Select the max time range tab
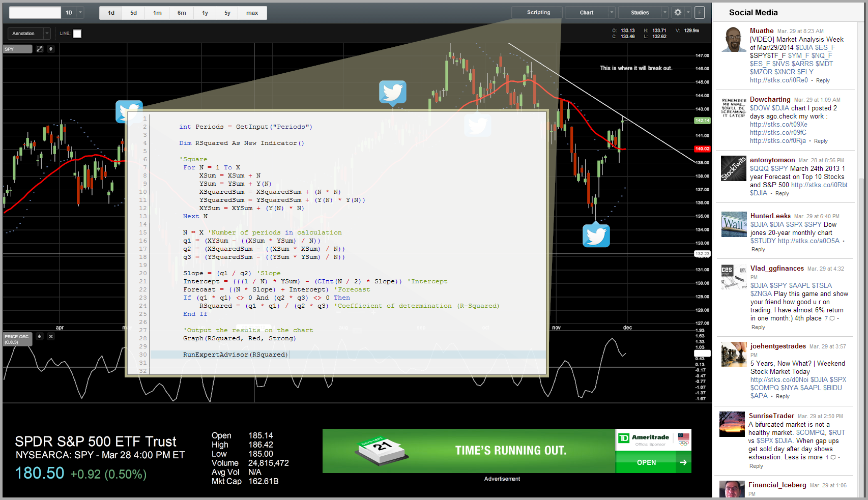 252,13
